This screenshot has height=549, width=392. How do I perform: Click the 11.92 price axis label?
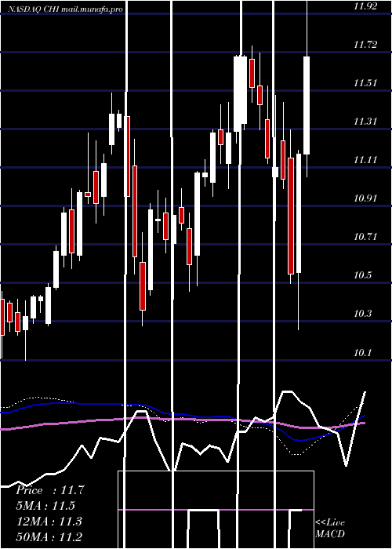tap(365, 6)
